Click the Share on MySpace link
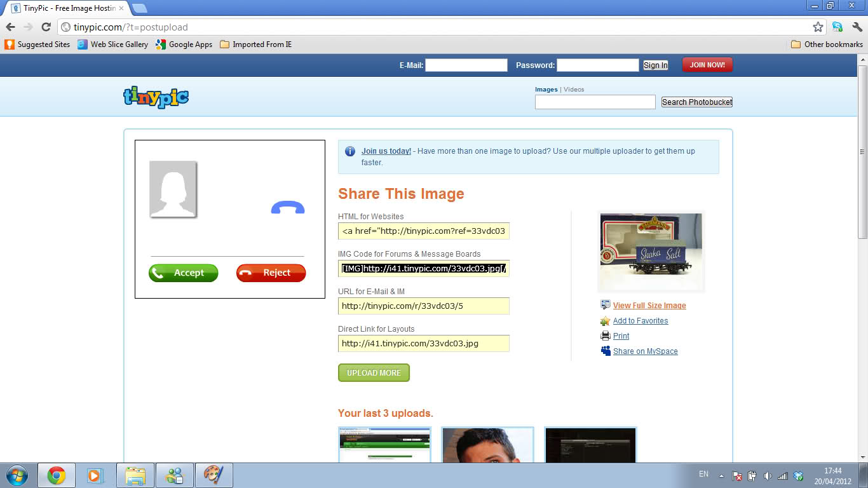The width and height of the screenshot is (868, 488). point(645,351)
